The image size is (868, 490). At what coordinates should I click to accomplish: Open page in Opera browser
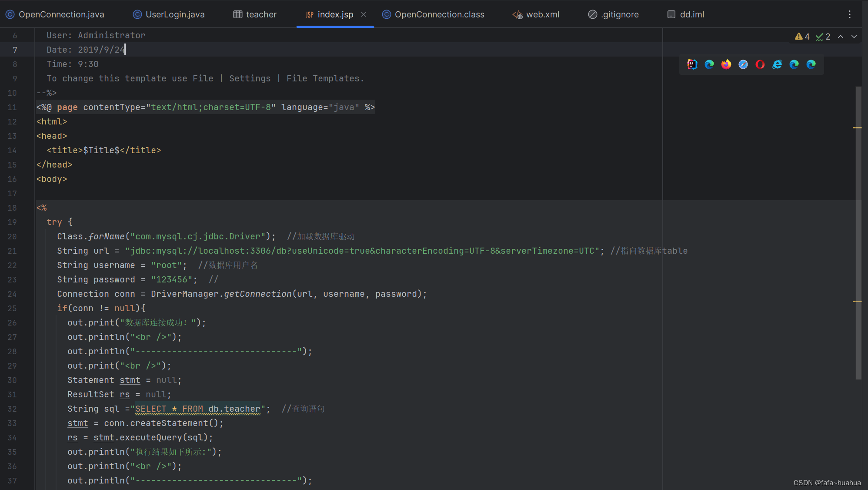760,64
